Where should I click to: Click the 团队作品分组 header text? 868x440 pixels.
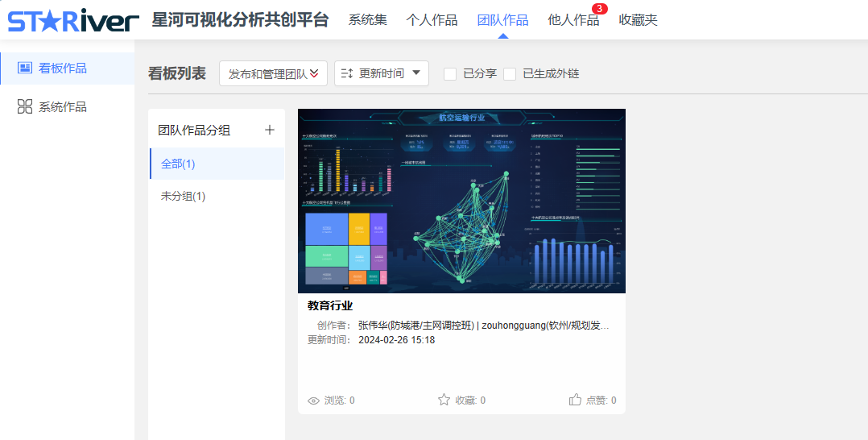tap(194, 131)
